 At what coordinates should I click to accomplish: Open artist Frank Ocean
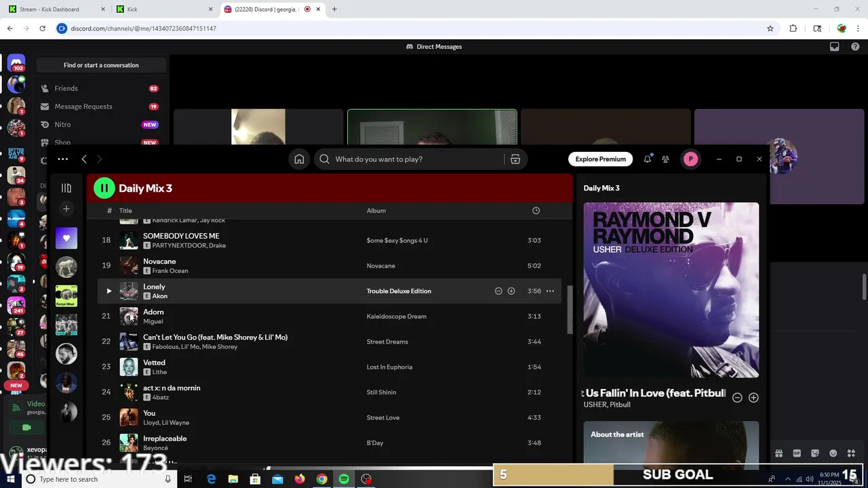pyautogui.click(x=170, y=270)
